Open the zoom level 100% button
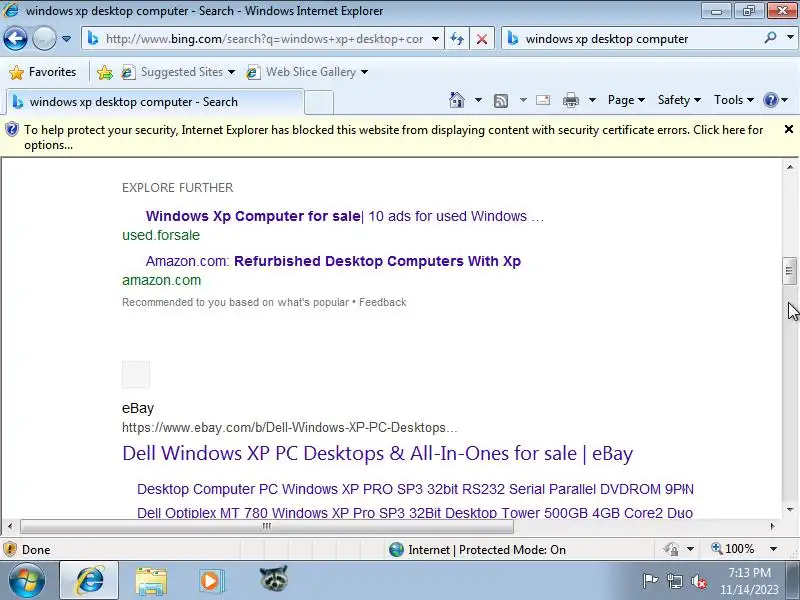Screen dimensions: 800x600 (733, 549)
